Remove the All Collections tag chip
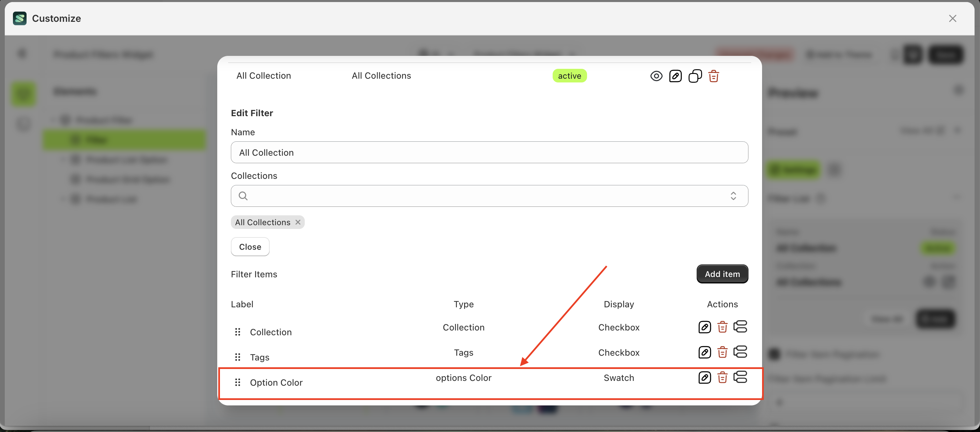This screenshot has height=432, width=980. click(298, 222)
